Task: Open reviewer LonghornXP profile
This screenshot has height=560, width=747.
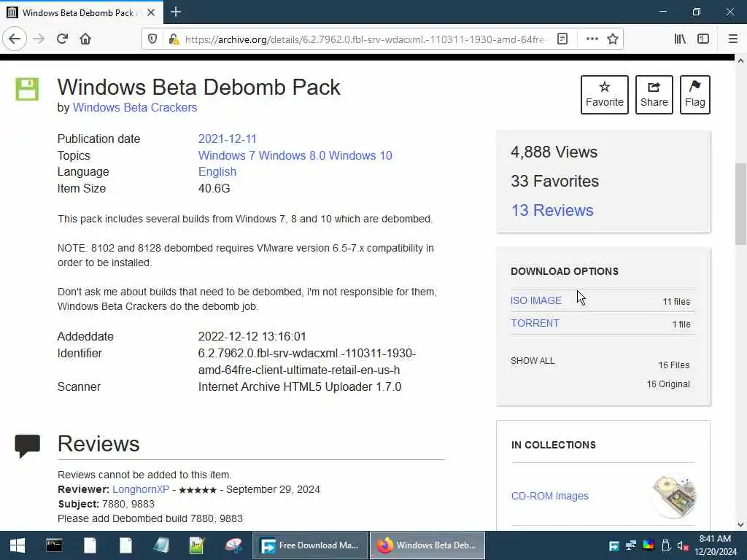Action: [x=141, y=489]
